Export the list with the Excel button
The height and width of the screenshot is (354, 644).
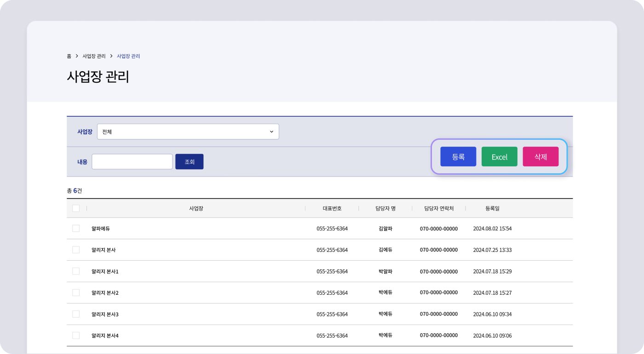(499, 157)
